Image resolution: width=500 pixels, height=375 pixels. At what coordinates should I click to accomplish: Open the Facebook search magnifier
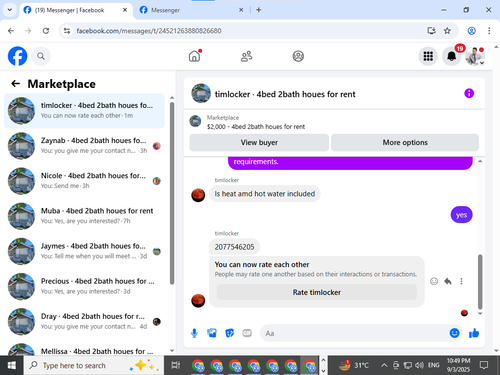coord(41,56)
